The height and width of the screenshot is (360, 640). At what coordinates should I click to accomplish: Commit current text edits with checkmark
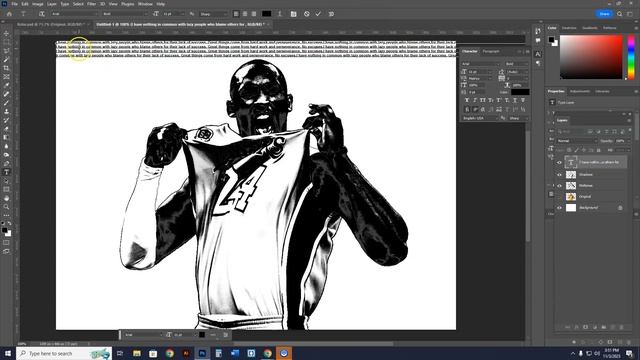tap(318, 14)
